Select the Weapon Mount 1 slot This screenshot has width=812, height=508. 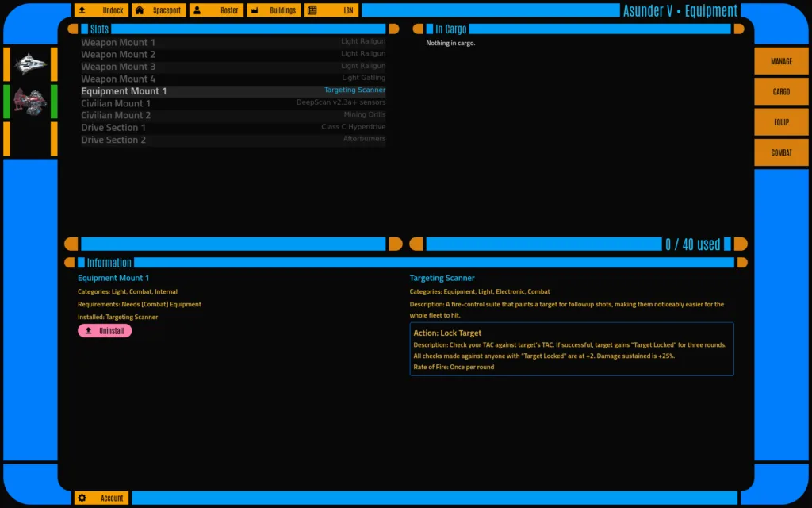[x=233, y=43]
